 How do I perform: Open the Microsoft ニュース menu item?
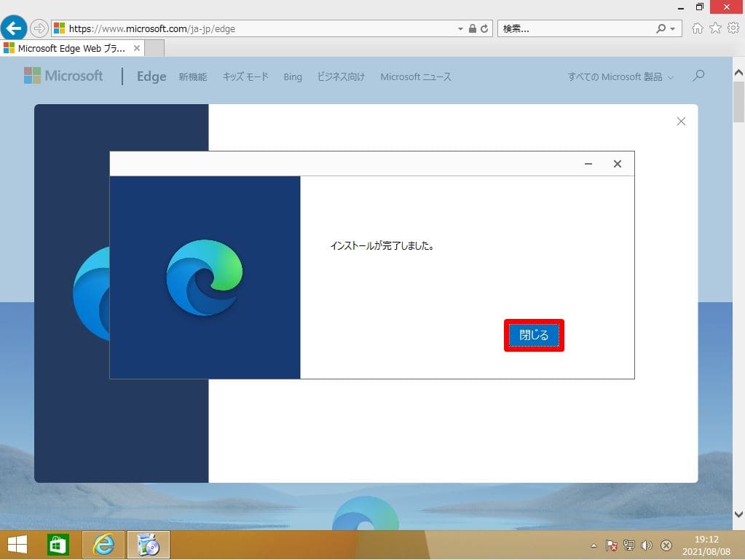(x=416, y=77)
